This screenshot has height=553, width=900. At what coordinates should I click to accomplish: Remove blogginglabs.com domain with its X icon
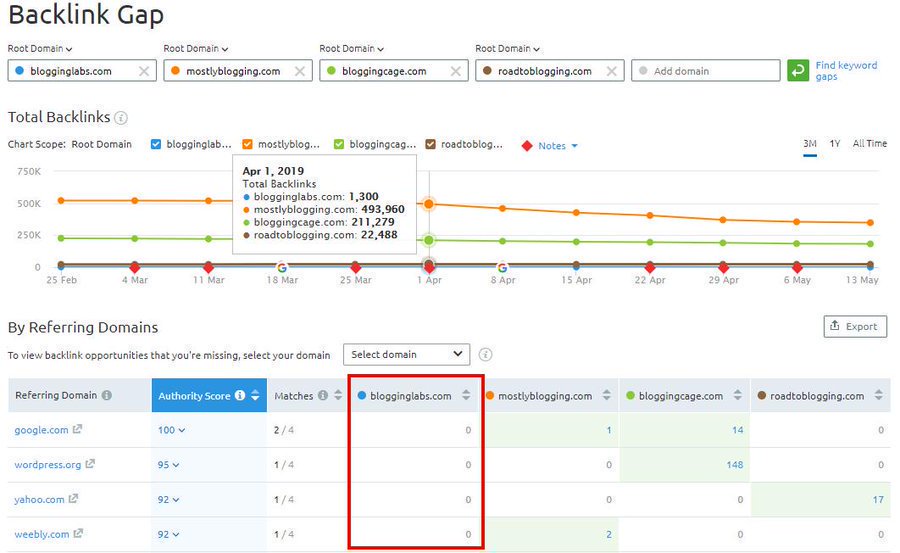(x=144, y=71)
